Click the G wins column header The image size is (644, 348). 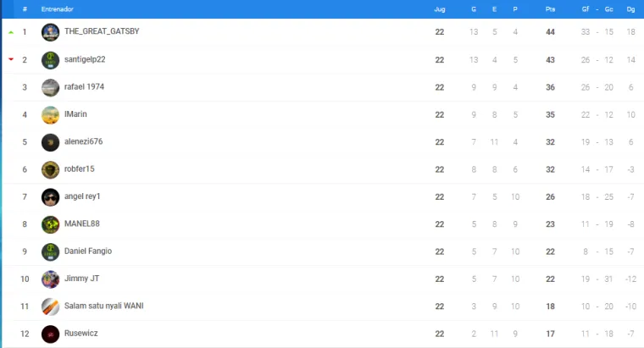point(474,9)
